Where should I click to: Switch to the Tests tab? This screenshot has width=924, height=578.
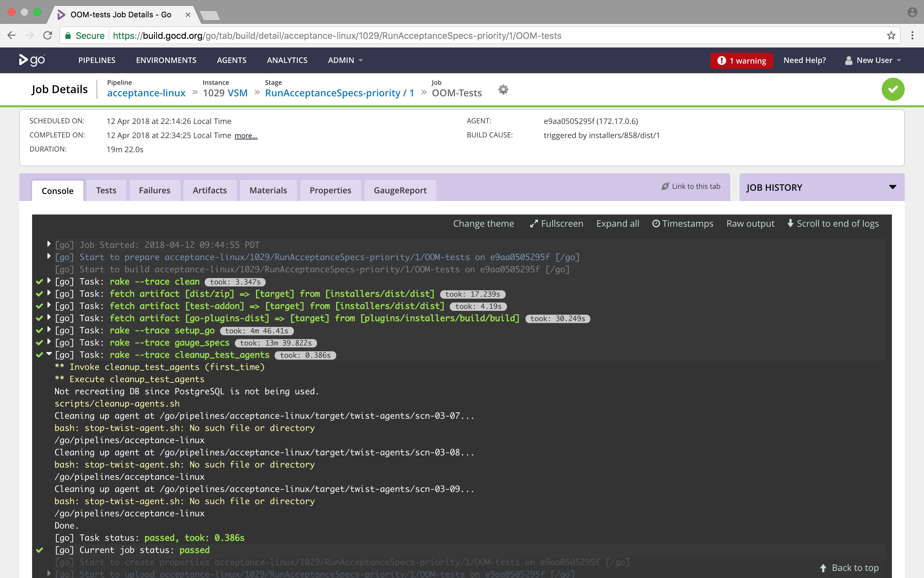tap(106, 190)
